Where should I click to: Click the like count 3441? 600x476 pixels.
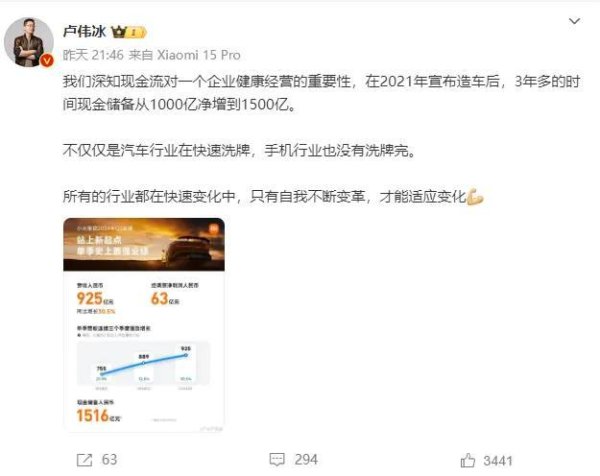pos(497,461)
